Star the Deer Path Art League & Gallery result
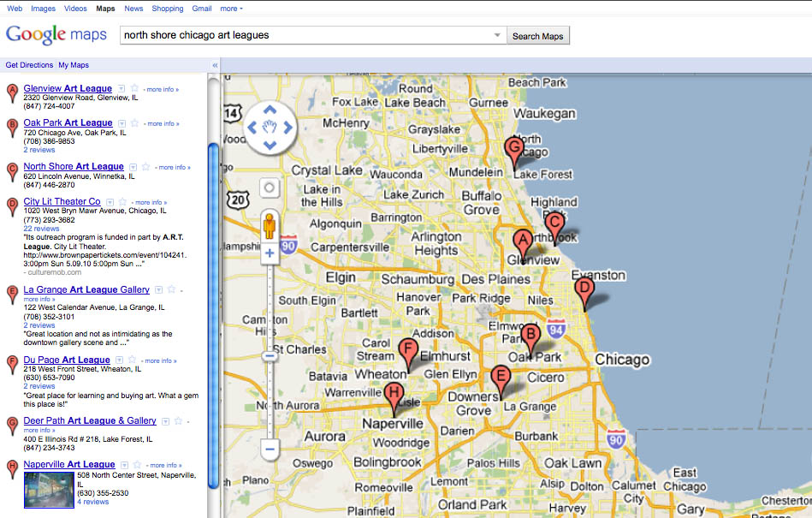The width and height of the screenshot is (812, 518). 178,420
